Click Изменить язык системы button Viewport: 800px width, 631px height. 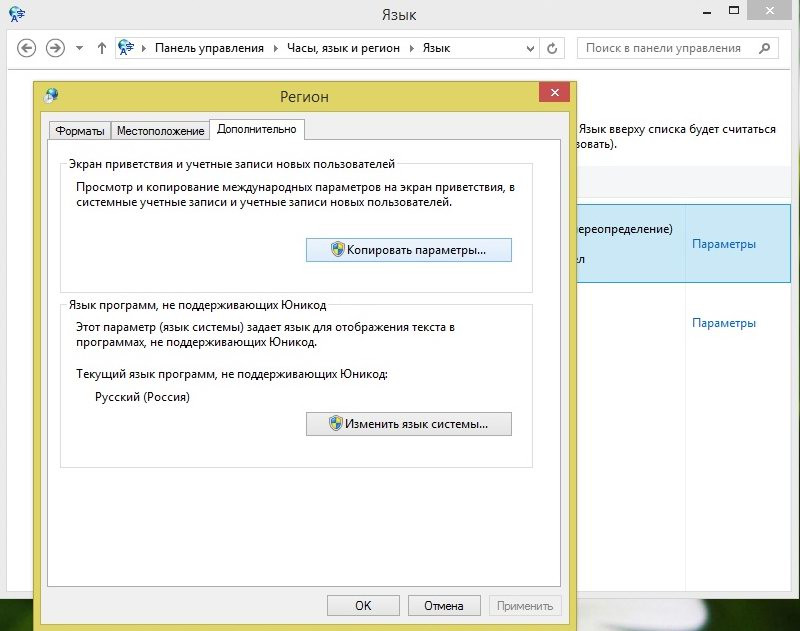tap(408, 424)
